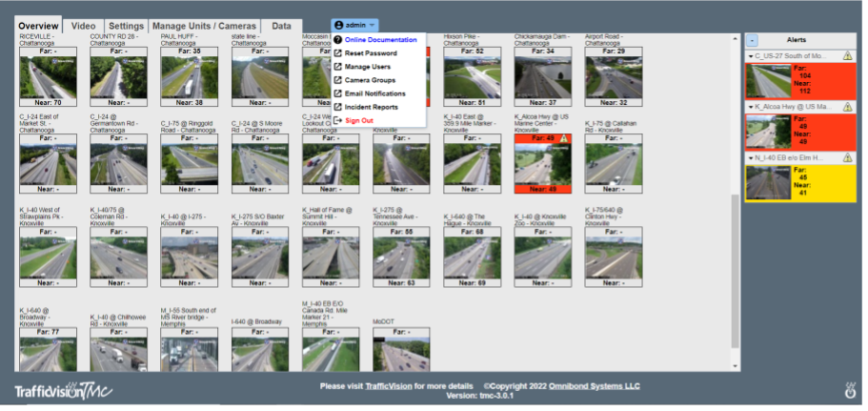Screen dimensions: 868x411
Task: Open the TrafficVision footer link
Action: point(389,386)
